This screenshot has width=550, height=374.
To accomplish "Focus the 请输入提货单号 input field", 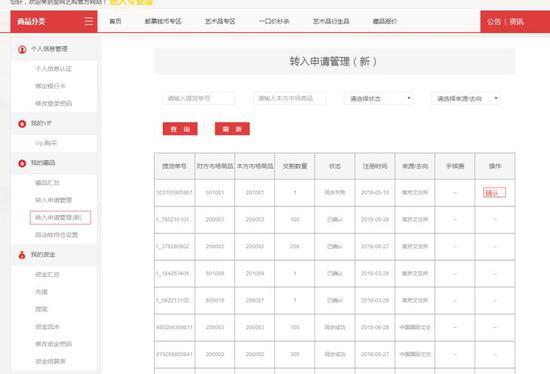I will tap(199, 99).
